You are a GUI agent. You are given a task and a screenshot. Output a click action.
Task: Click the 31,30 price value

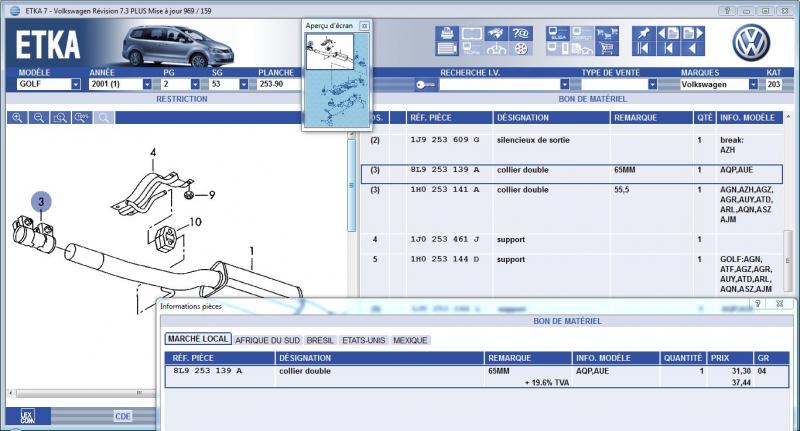(x=741, y=371)
